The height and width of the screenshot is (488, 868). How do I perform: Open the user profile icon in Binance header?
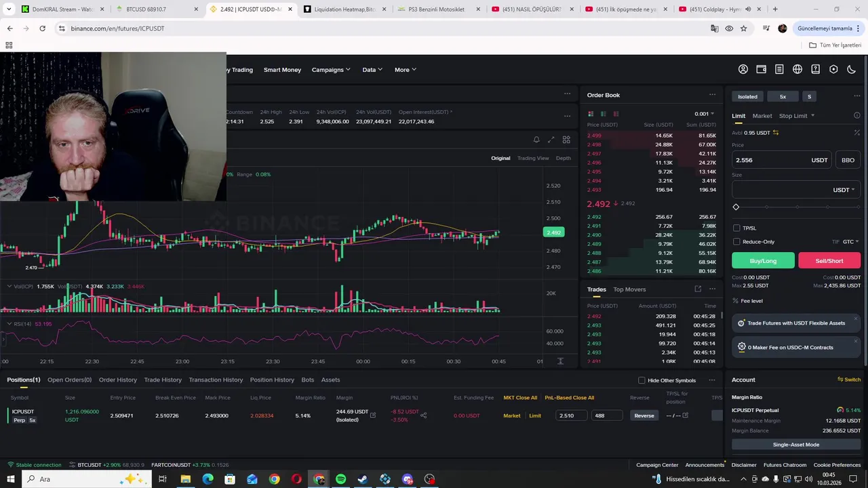point(743,69)
